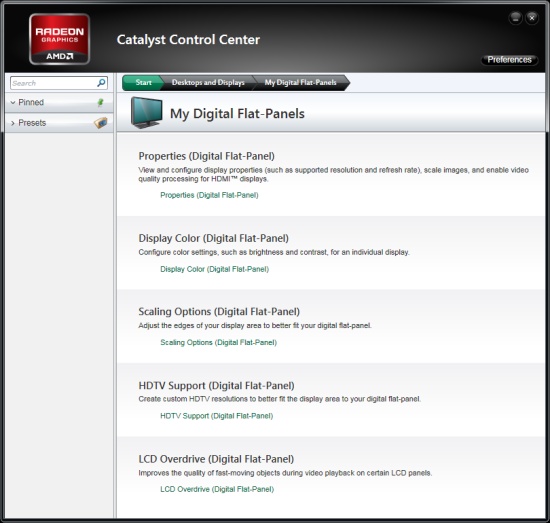Select the Desktops and Displays breadcrumb
This screenshot has height=523, width=550.
pos(208,82)
